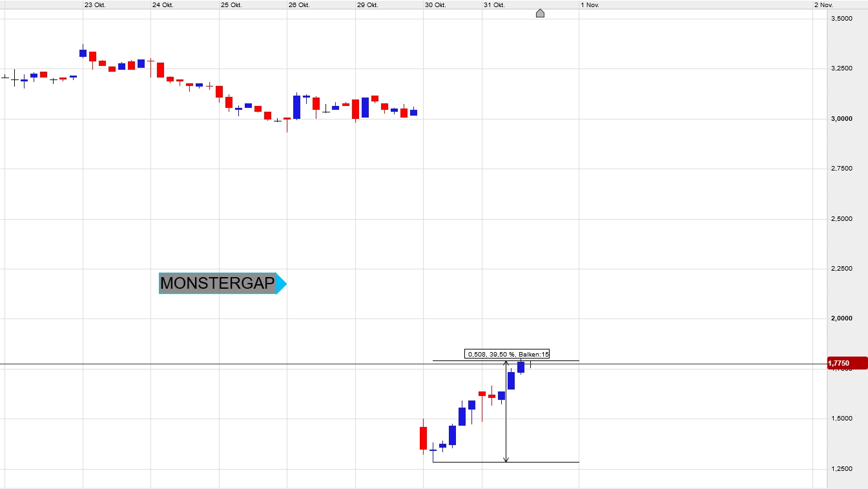The image size is (868, 489).
Task: Click the gray marker icon on the time axis
Action: pos(540,13)
